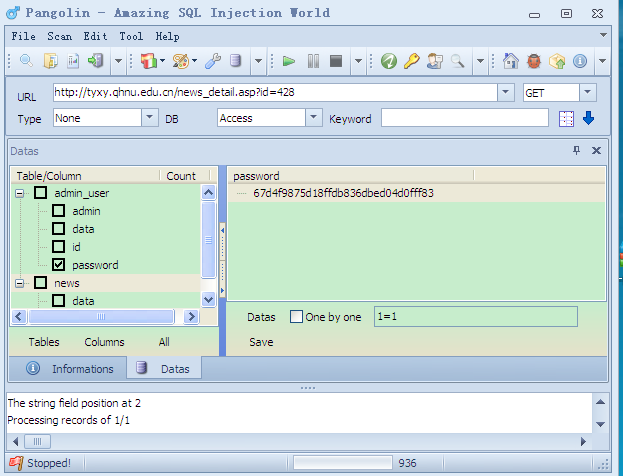Open the URL history dropdown arrow
The image size is (623, 476).
pyautogui.click(x=505, y=92)
